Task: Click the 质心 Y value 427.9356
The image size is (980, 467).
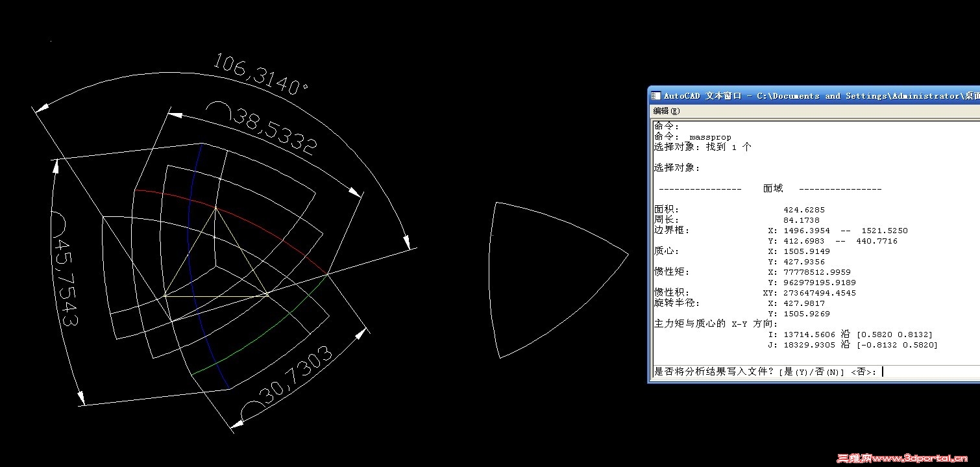Action: click(x=804, y=262)
